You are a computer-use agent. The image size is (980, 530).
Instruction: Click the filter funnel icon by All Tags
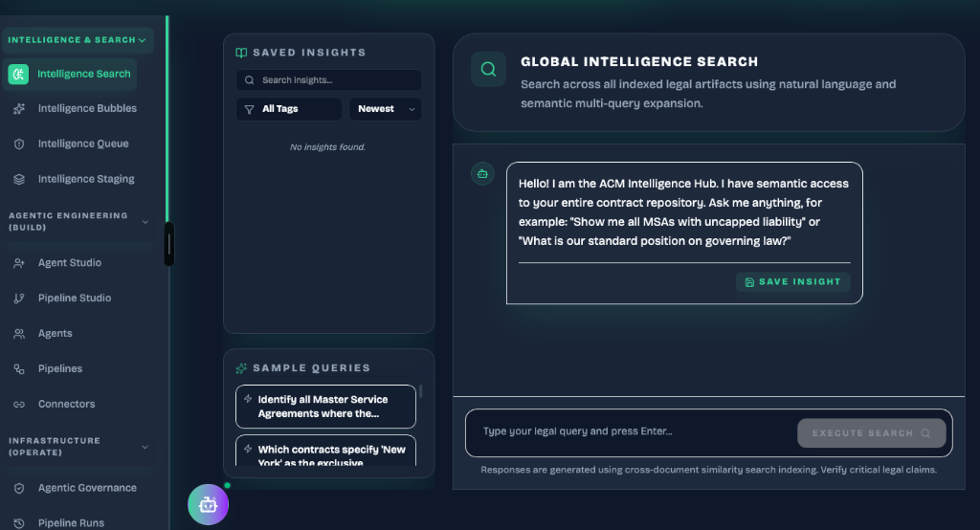250,109
